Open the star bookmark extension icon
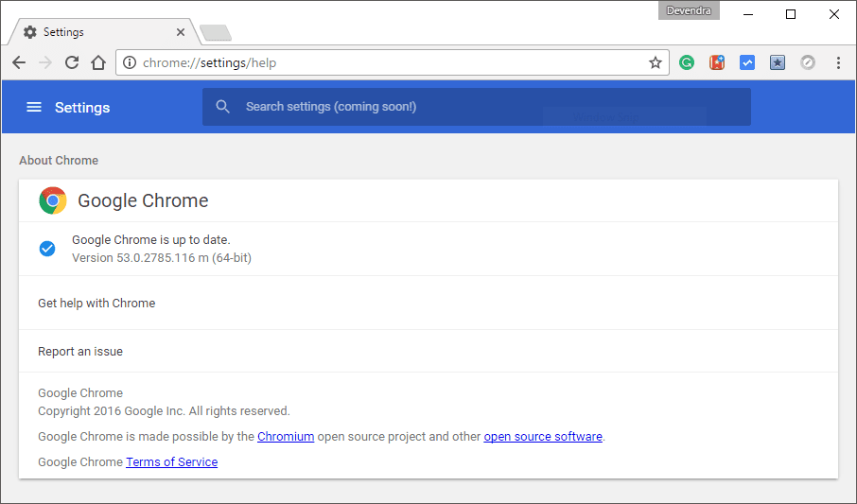 778,62
